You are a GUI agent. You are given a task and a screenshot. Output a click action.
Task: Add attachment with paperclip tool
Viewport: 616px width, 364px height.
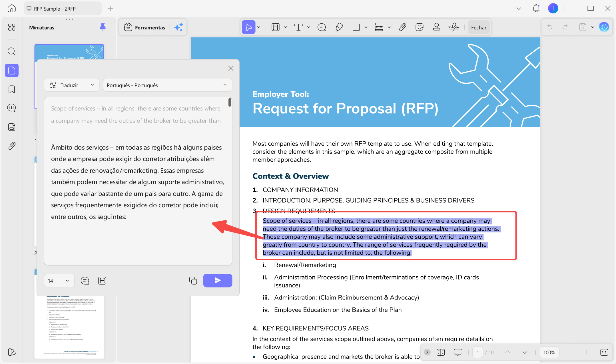tap(403, 27)
